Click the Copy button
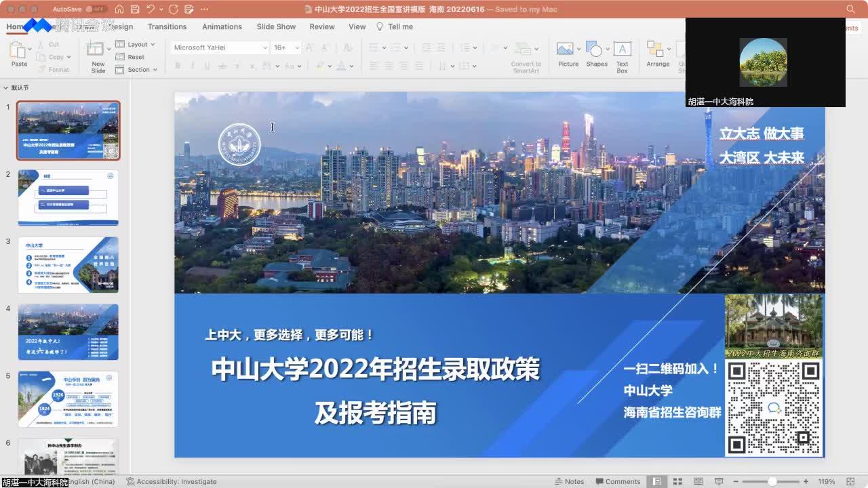The width and height of the screenshot is (868, 488). point(52,58)
